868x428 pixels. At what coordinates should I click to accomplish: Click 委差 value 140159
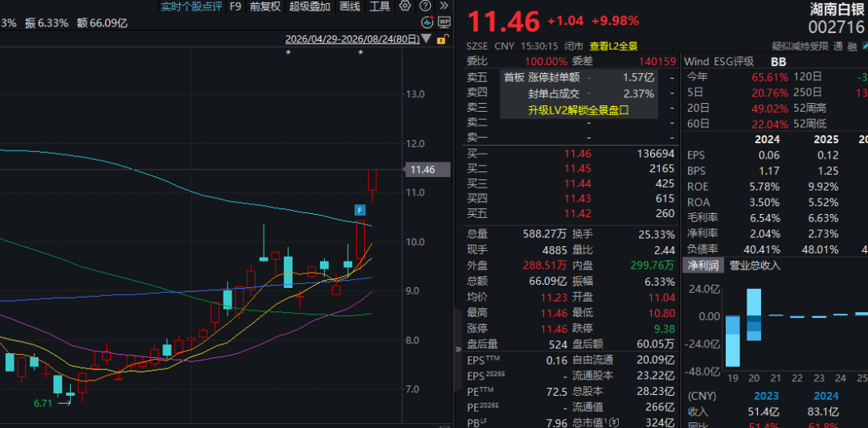point(657,61)
